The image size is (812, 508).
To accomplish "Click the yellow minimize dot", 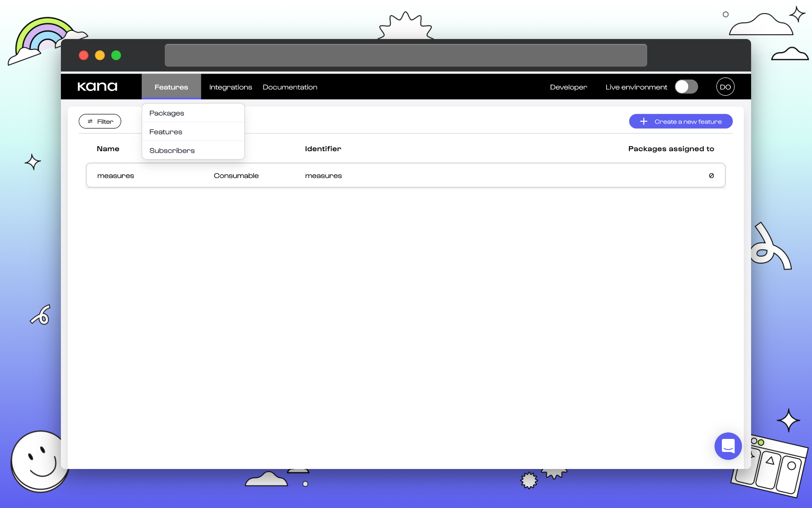I will click(100, 55).
